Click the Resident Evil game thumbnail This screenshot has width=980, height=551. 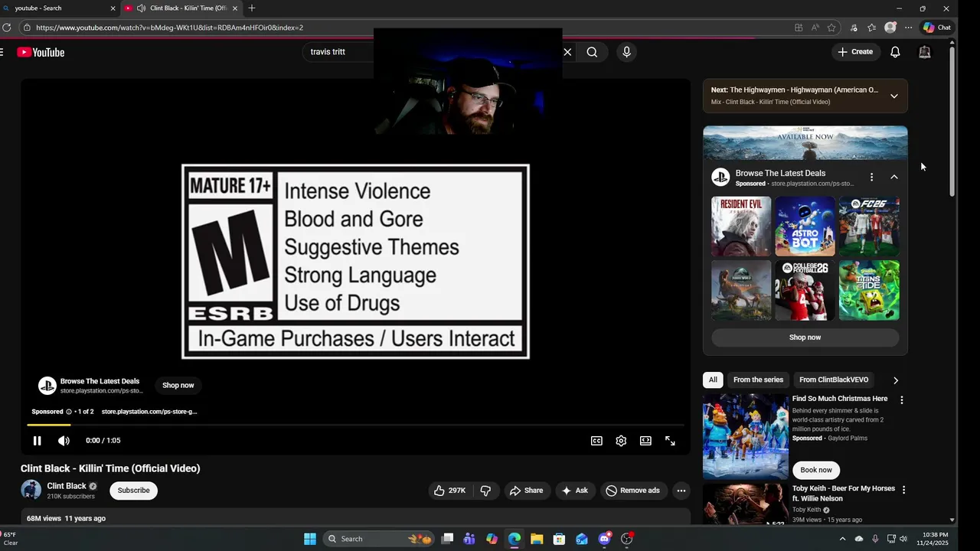click(741, 227)
